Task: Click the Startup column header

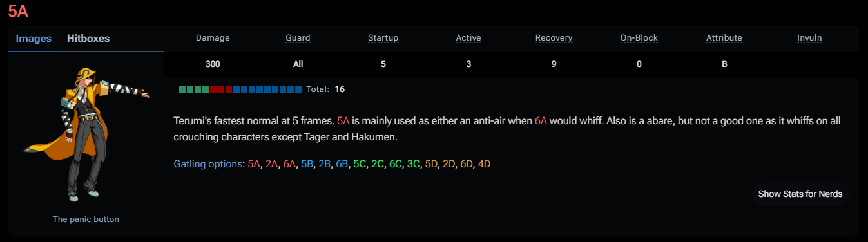Action: (x=383, y=38)
